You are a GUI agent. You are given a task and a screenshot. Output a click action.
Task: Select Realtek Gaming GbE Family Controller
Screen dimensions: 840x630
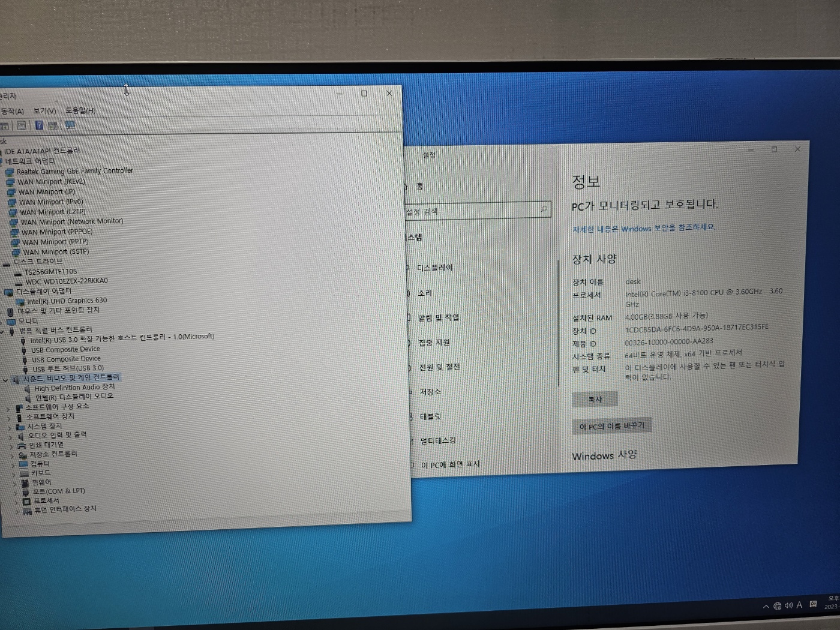[x=74, y=171]
